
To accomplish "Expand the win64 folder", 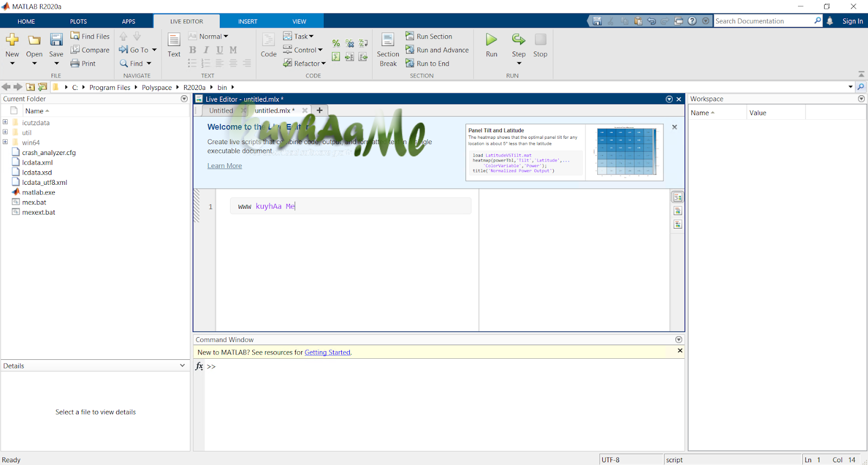I will (x=5, y=142).
